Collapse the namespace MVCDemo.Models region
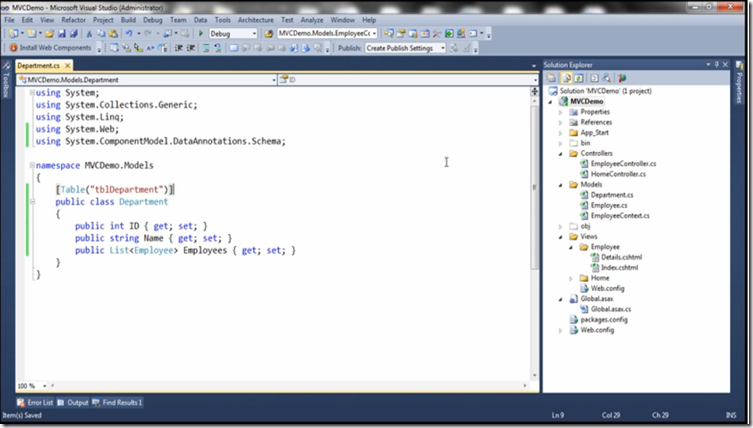The image size is (753, 428). 32,165
